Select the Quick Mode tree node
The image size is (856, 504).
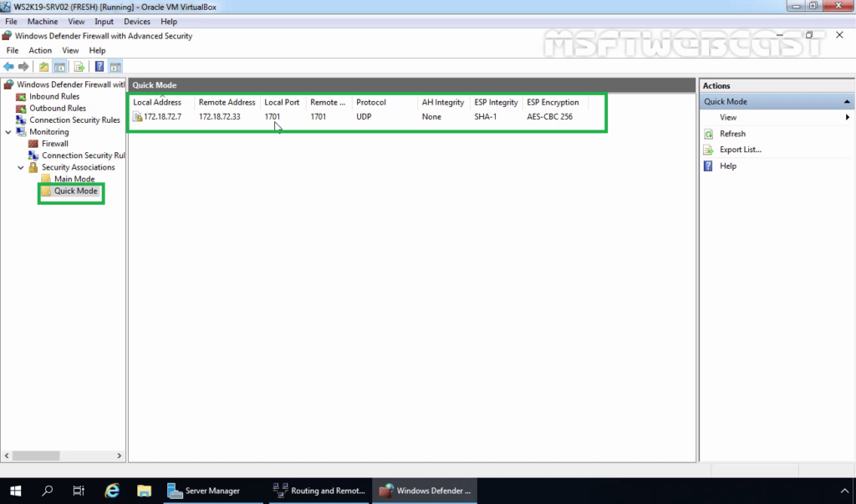pos(76,191)
